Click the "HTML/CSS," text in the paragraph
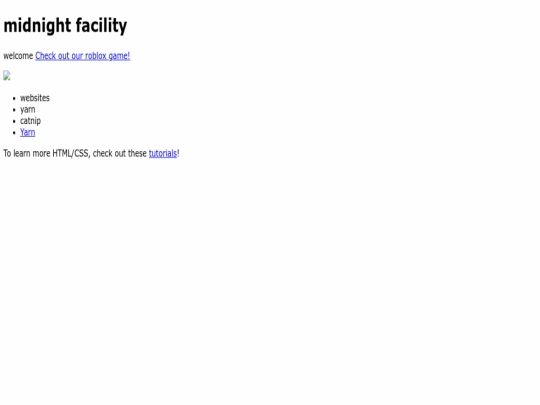The width and height of the screenshot is (540, 405). coord(71,153)
